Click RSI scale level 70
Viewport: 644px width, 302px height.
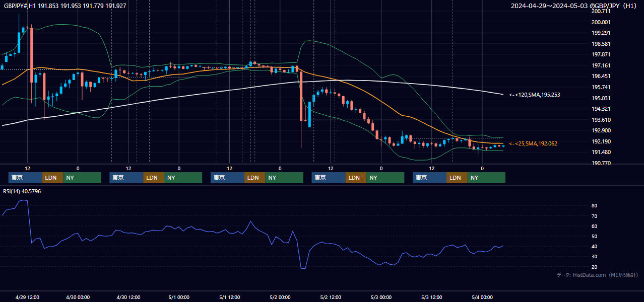click(x=595, y=216)
